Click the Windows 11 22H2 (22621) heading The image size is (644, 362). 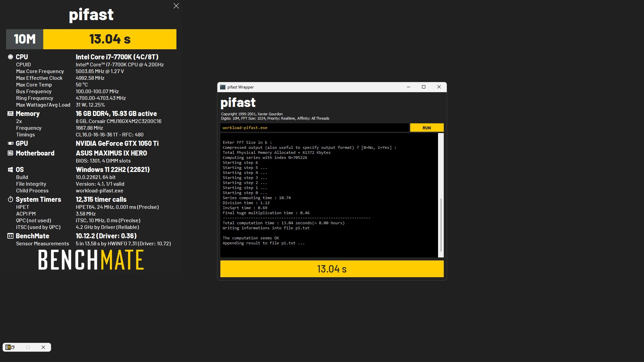coord(113,170)
